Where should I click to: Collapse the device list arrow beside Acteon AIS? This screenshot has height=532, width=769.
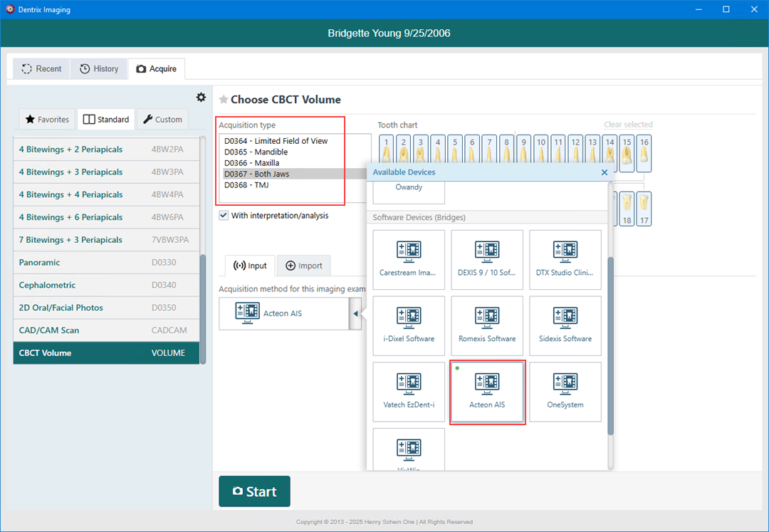(x=355, y=313)
